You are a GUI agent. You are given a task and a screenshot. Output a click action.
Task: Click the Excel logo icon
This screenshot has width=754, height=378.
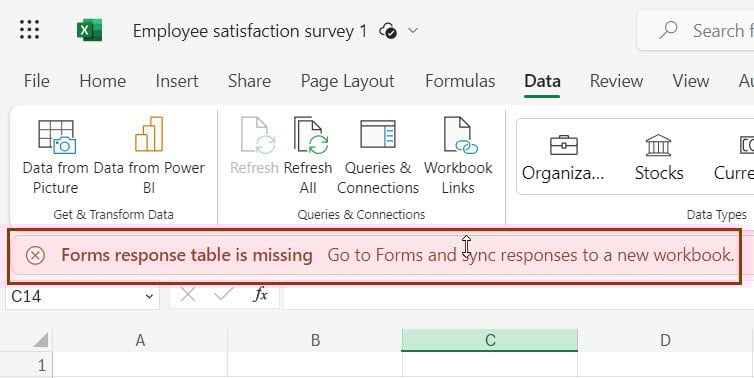[x=89, y=30]
